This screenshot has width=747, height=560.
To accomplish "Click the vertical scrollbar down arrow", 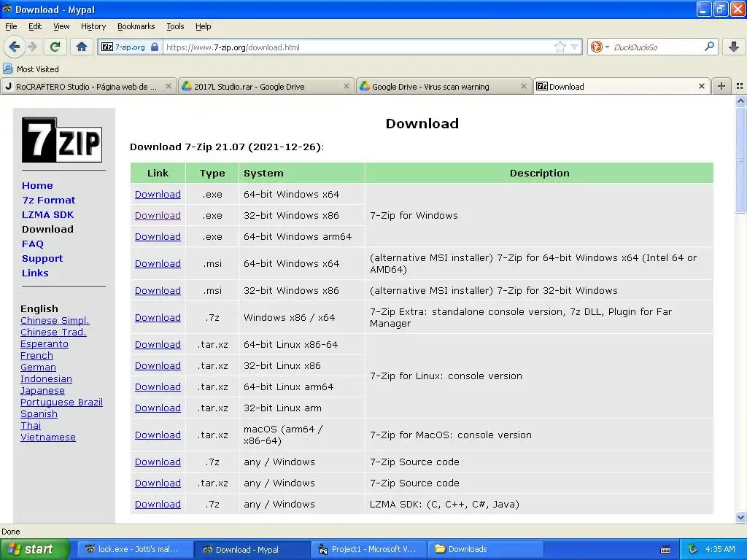I will pyautogui.click(x=740, y=518).
